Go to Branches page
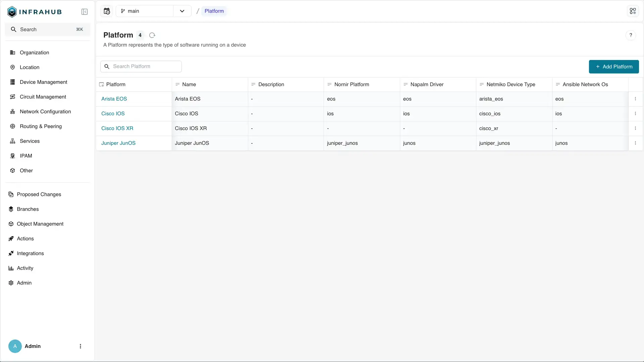Screen dimensions: 644x362 [48, 209]
